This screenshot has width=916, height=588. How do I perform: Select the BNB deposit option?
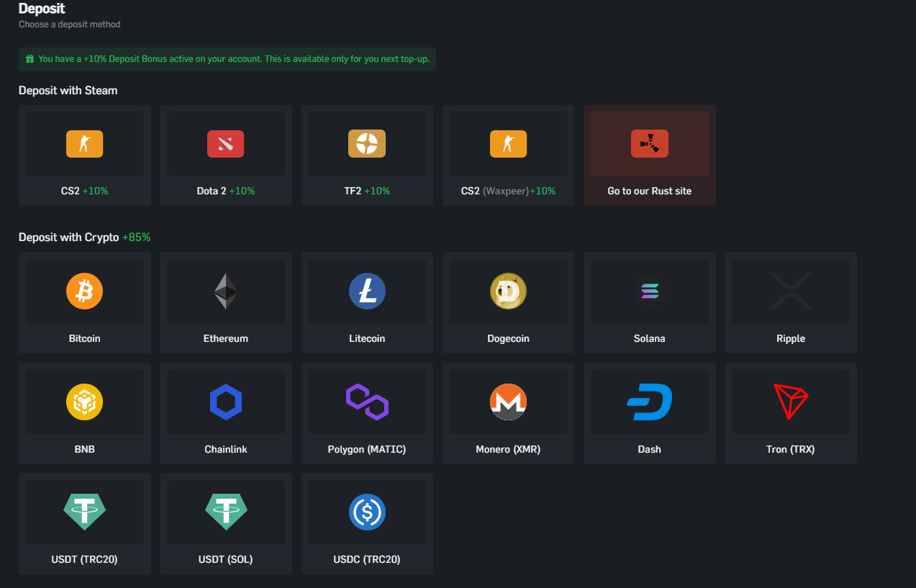[84, 413]
